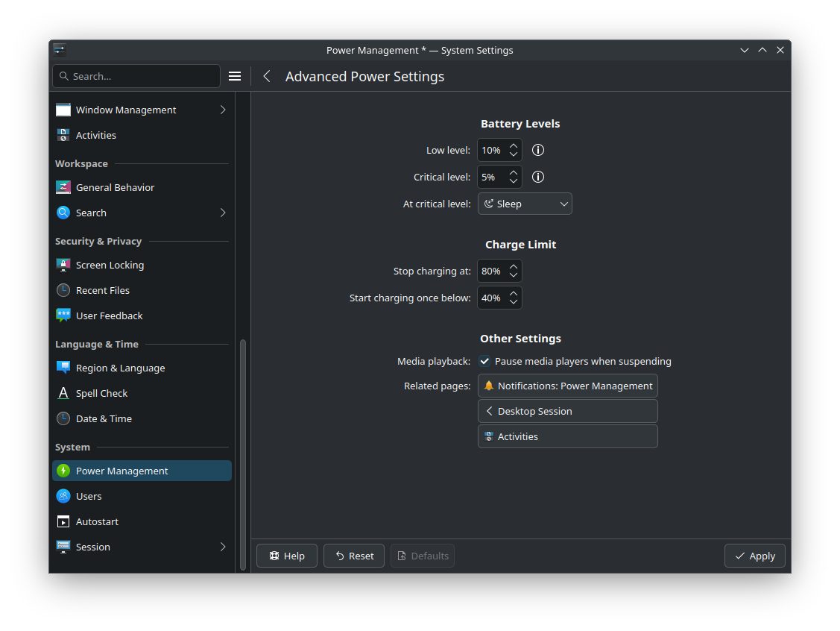Image resolution: width=840 pixels, height=631 pixels.
Task: Expand the Session sidebar entry
Action: (x=222, y=547)
